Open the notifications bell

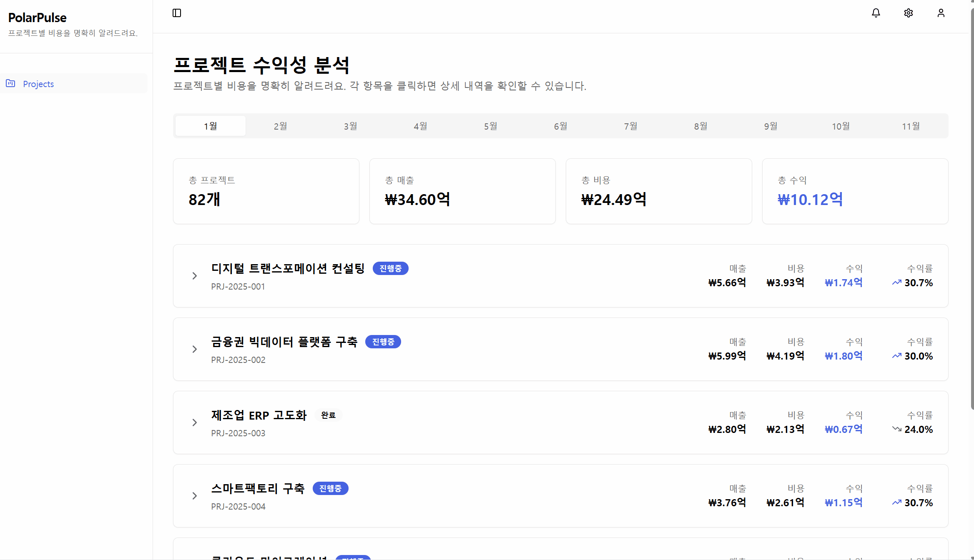point(876,13)
